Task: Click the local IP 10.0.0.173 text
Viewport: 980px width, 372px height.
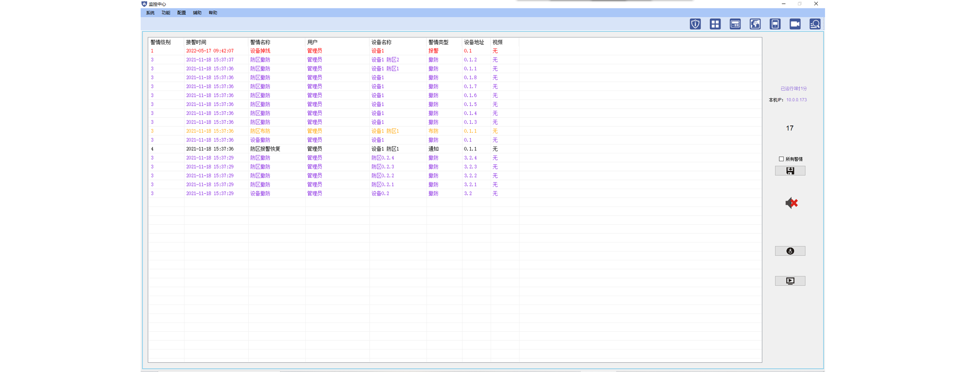Action: (x=796, y=100)
